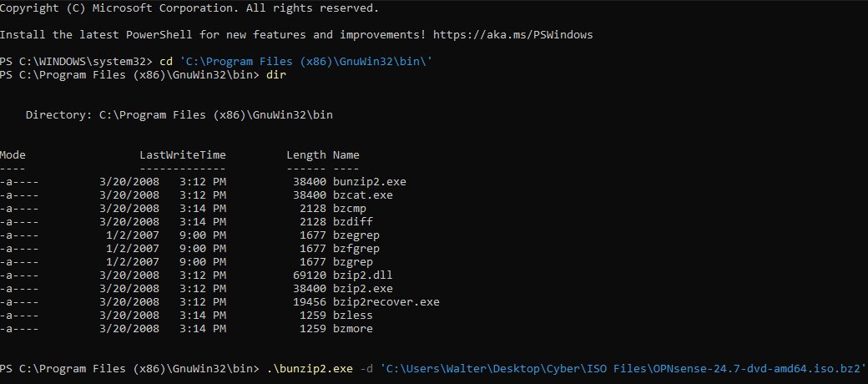Click the bzip2.exe file name

point(363,288)
